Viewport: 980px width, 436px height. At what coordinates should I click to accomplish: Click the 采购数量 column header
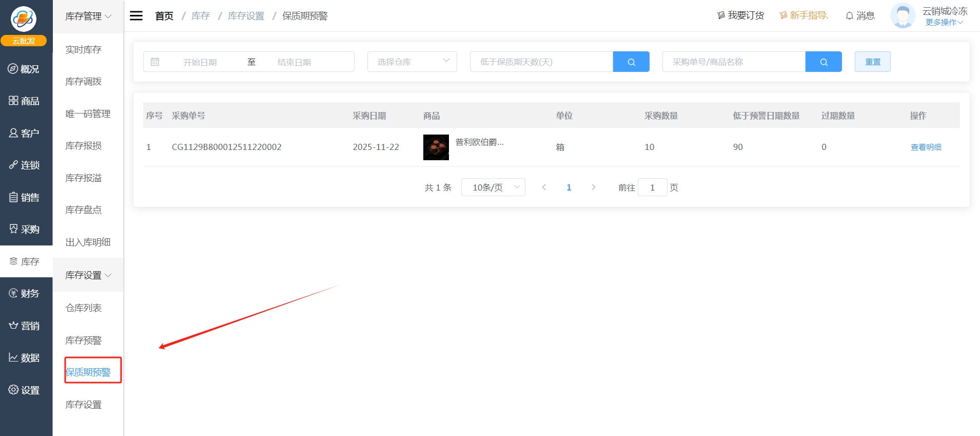click(x=661, y=116)
